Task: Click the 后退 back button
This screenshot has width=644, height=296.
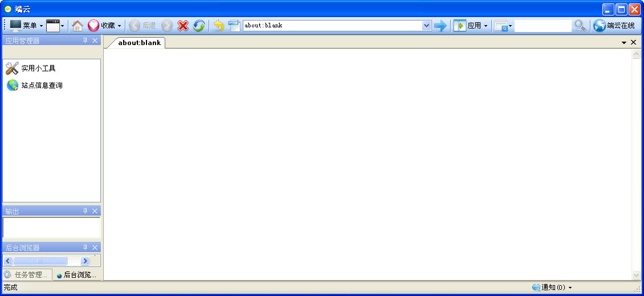Action: [142, 26]
